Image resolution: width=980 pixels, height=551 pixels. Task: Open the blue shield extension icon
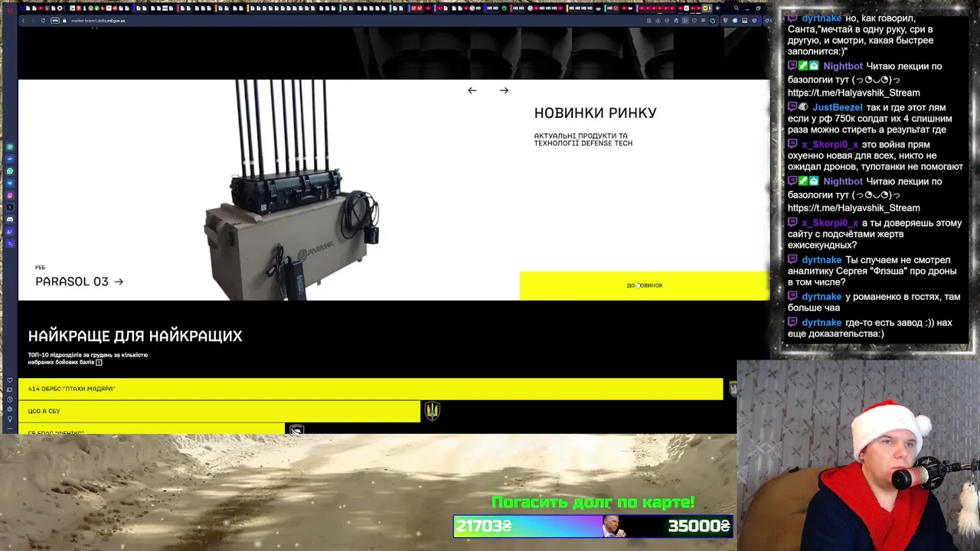point(725,21)
